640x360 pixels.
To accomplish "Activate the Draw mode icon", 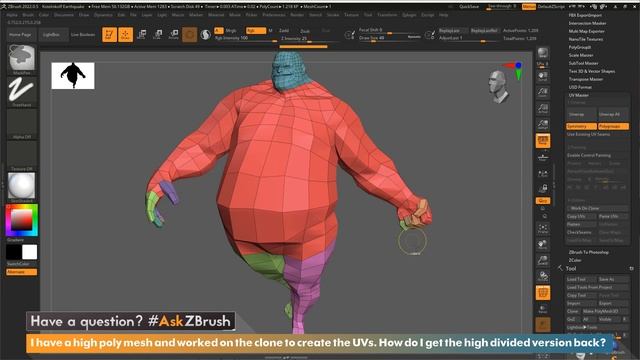I will [x=125, y=35].
